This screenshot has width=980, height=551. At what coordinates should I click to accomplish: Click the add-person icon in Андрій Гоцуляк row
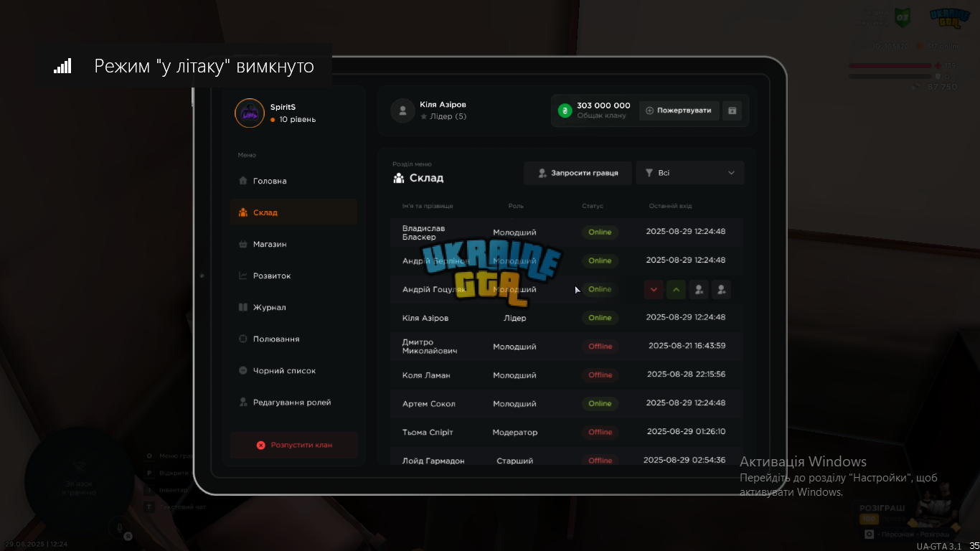click(722, 289)
